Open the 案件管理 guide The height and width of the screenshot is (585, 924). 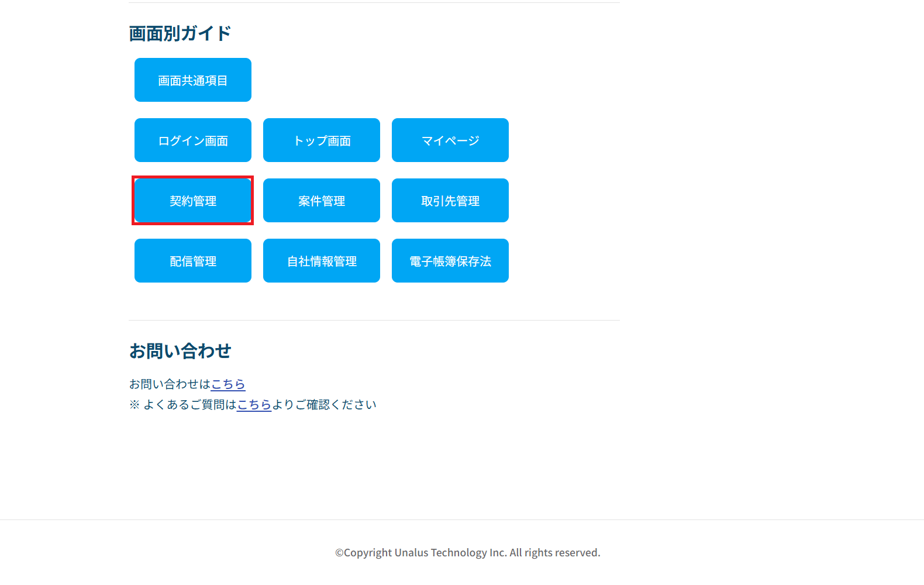(322, 201)
